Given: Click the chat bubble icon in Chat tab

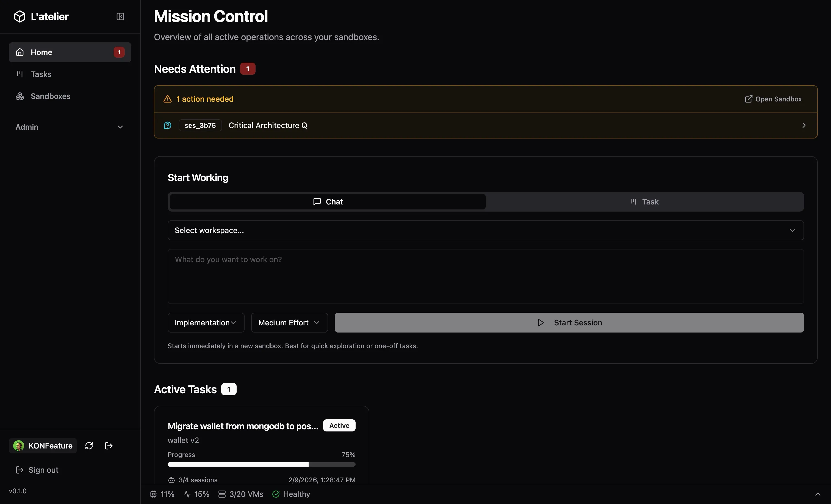Looking at the screenshot, I should pyautogui.click(x=317, y=201).
